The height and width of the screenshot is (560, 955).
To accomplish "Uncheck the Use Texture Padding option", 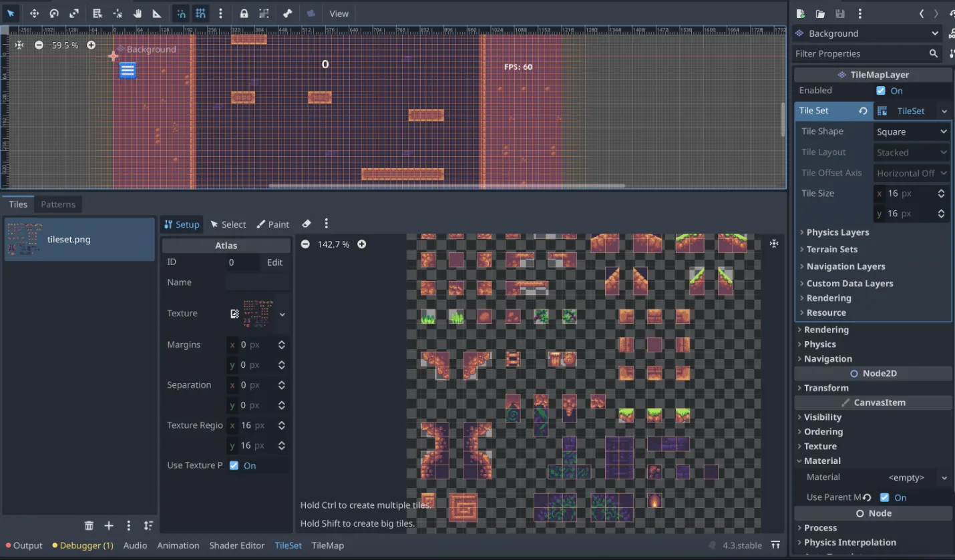I will (x=234, y=466).
